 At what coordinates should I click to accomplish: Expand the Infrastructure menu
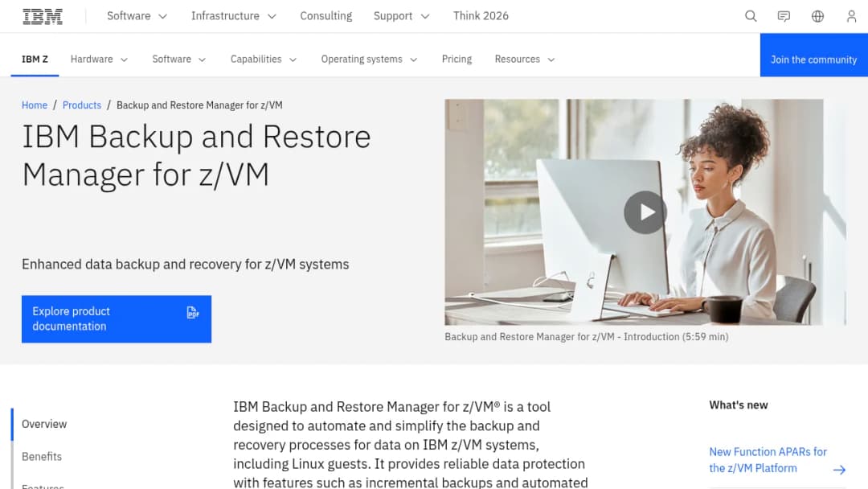[234, 16]
